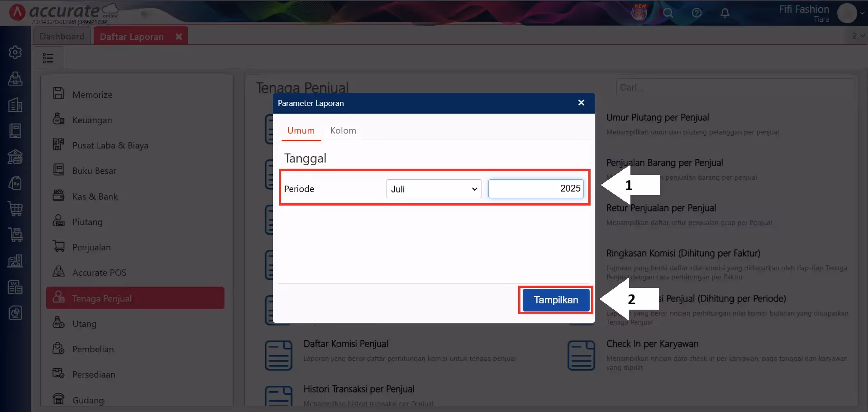The height and width of the screenshot is (412, 868).
Task: Click the Buku Besar ledger icon
Action: (59, 170)
